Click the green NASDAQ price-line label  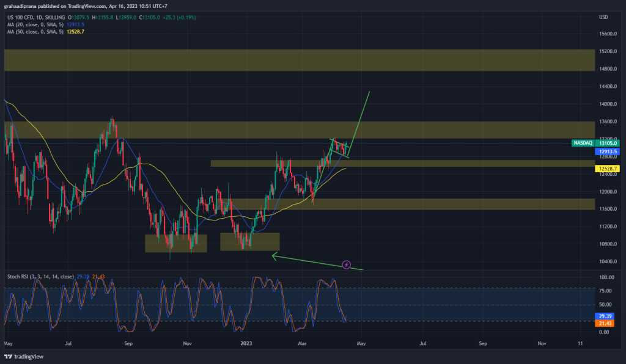click(583, 143)
